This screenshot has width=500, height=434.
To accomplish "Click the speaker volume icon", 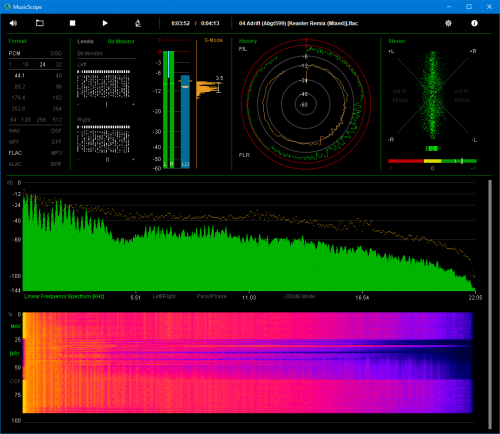I will coord(13,23).
